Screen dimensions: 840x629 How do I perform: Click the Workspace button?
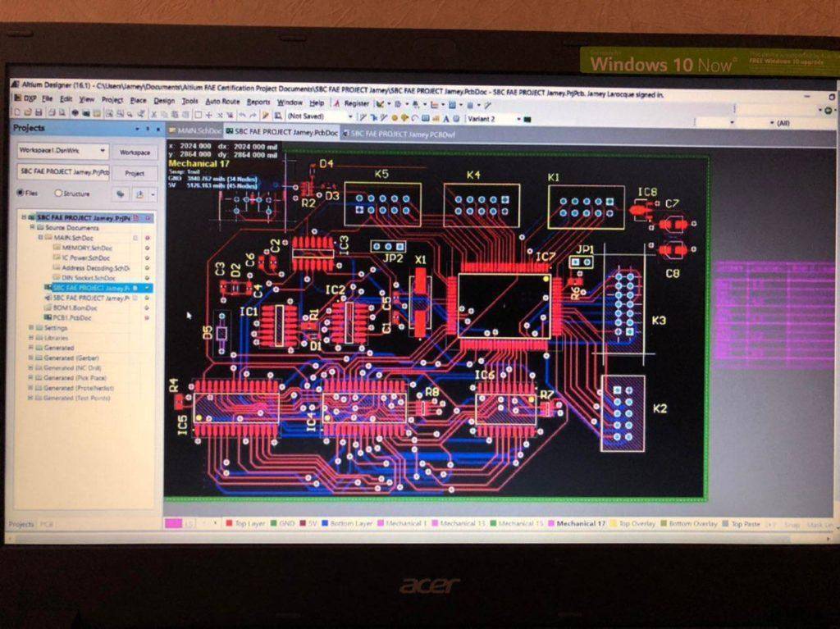pyautogui.click(x=135, y=153)
